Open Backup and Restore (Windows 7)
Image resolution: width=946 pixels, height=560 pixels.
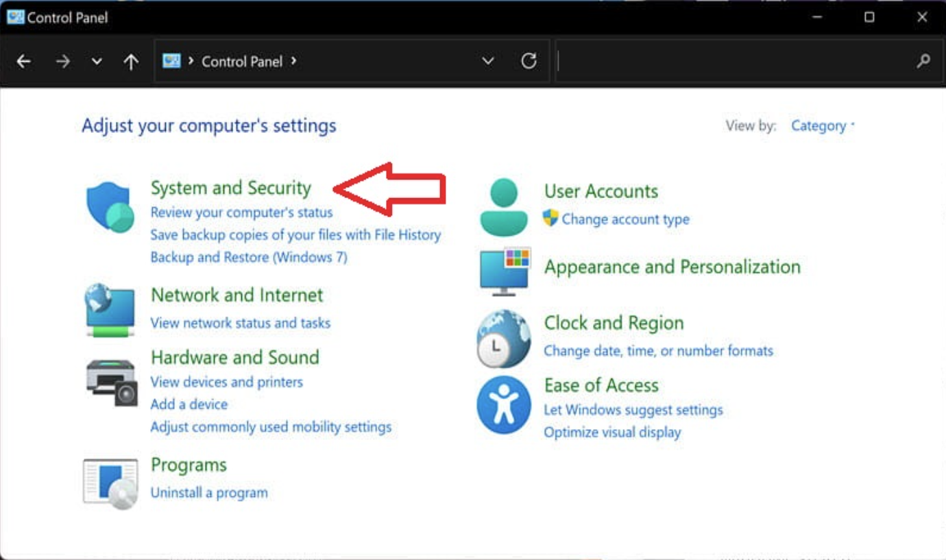(x=249, y=257)
